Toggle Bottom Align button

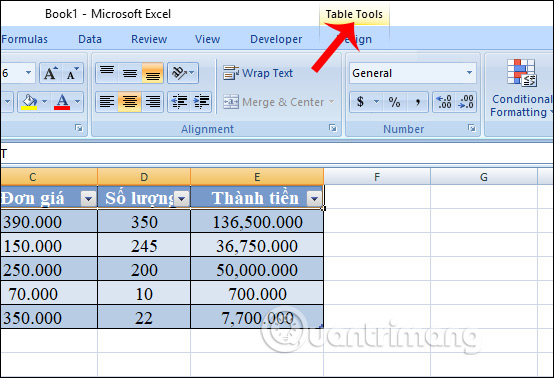(x=153, y=73)
